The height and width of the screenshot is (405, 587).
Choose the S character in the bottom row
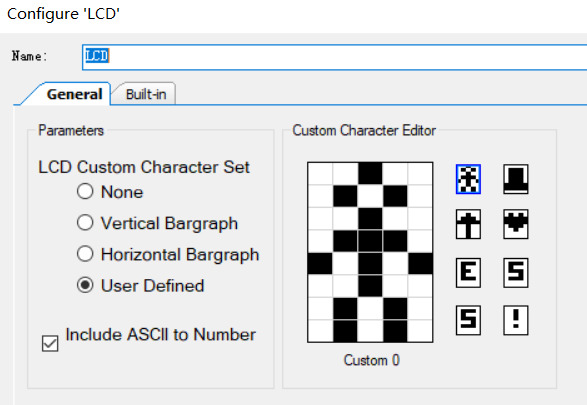tap(468, 320)
